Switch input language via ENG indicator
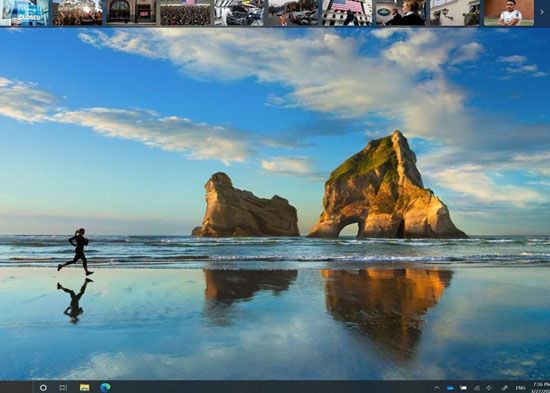This screenshot has width=550, height=393. pyautogui.click(x=521, y=388)
